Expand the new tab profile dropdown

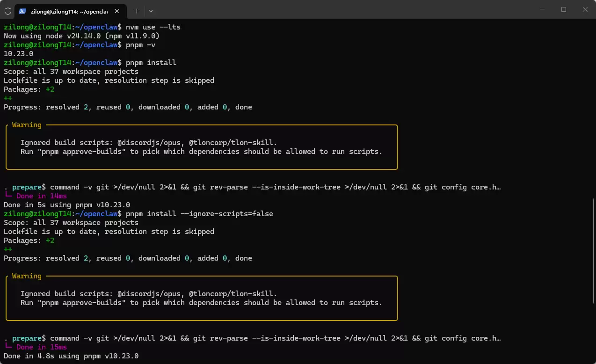pyautogui.click(x=151, y=11)
